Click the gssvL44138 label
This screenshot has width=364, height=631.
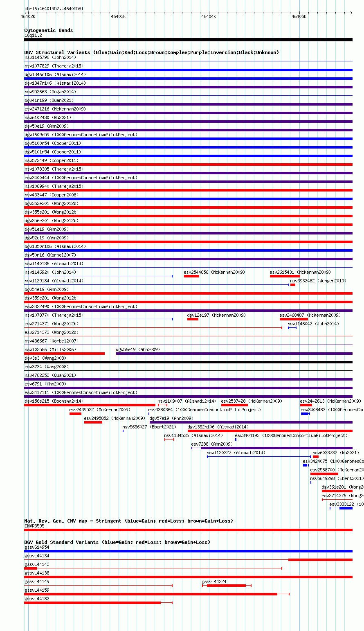click(x=36, y=573)
